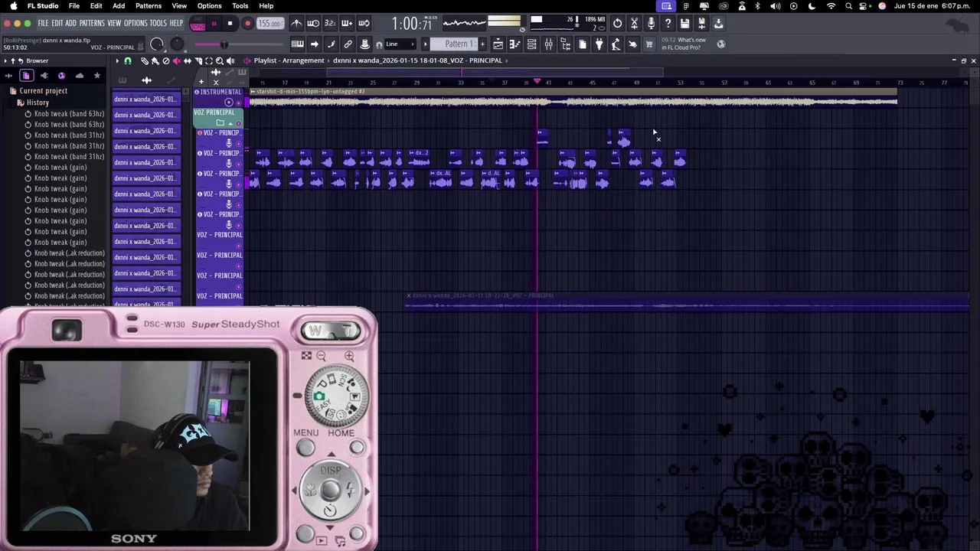Click the tempo field showing 155.000

269,24
